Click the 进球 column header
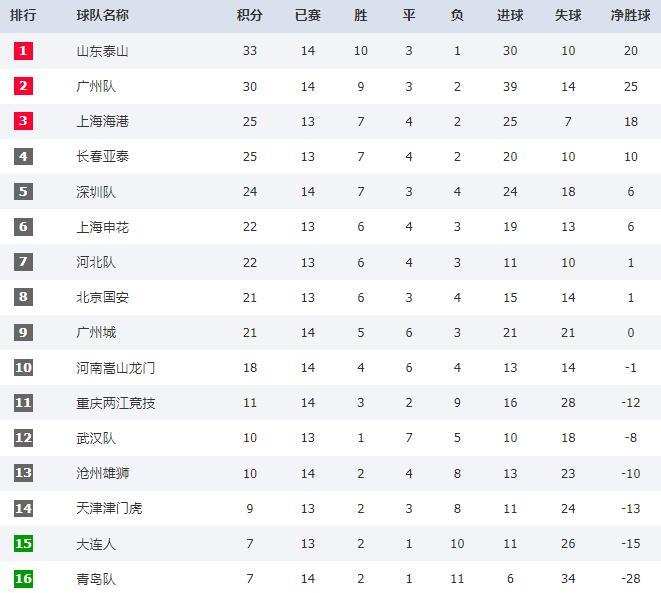661x593 pixels. tap(510, 16)
